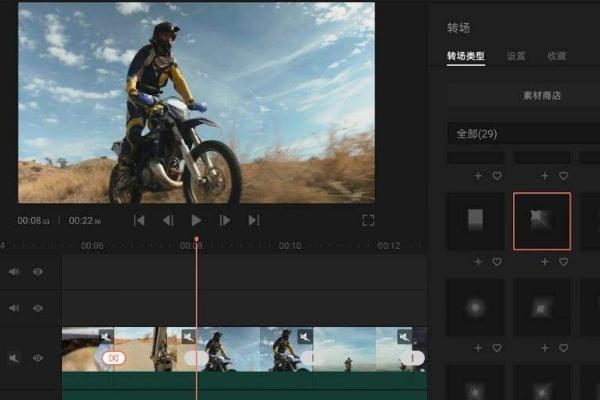This screenshot has width=600, height=400.
Task: Switch to the 设置 tab
Action: 516,56
